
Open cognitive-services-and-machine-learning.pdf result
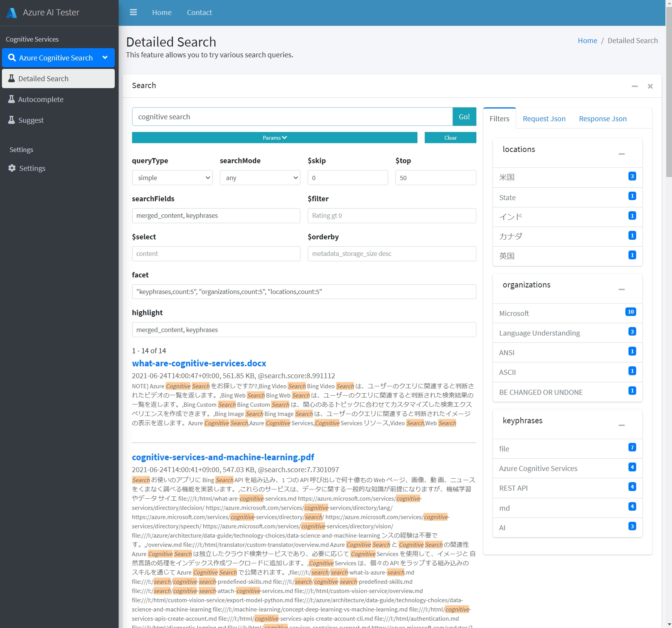tap(223, 457)
